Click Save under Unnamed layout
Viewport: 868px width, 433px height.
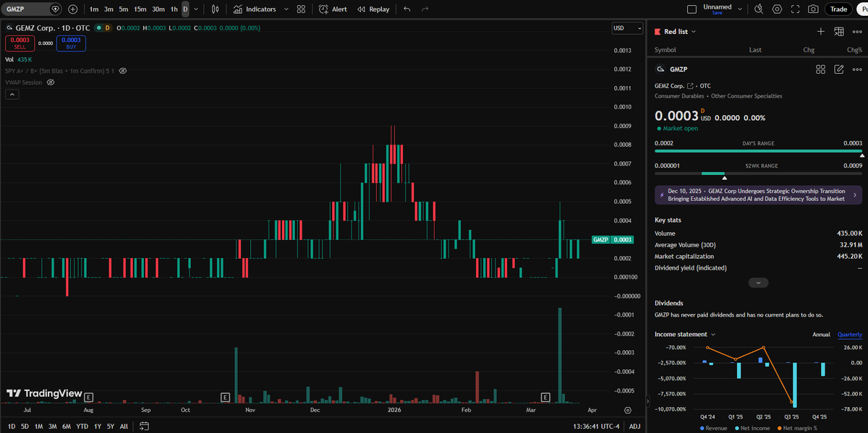[717, 13]
